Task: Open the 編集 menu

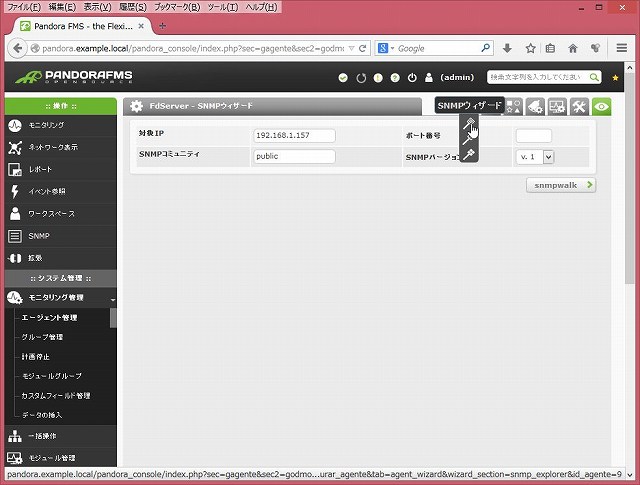Action: click(62, 7)
